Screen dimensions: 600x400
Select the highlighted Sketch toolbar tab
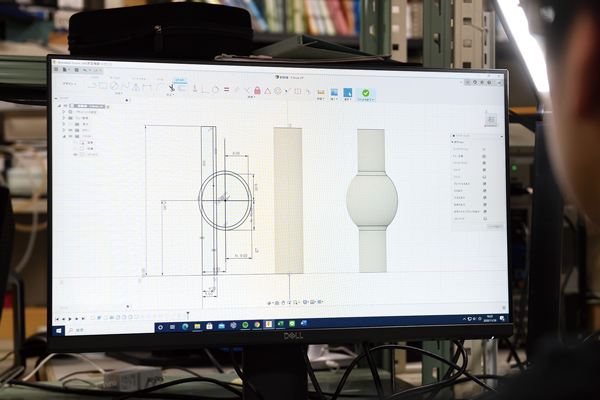(x=179, y=80)
